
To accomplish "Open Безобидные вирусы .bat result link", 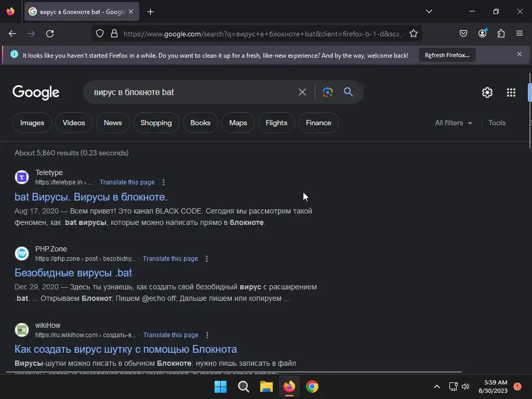I will coord(73,273).
